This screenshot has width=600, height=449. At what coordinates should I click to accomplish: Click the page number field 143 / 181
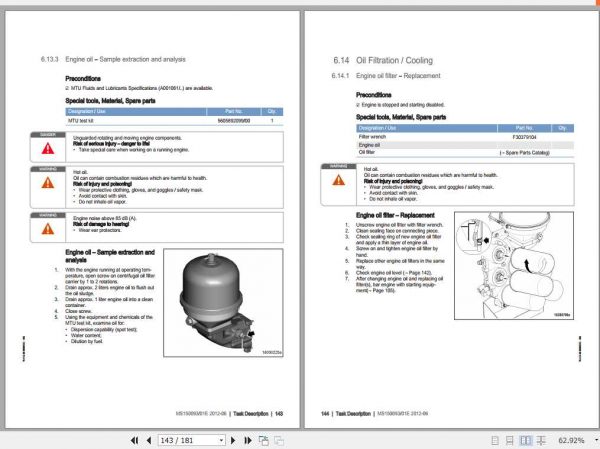[188, 441]
